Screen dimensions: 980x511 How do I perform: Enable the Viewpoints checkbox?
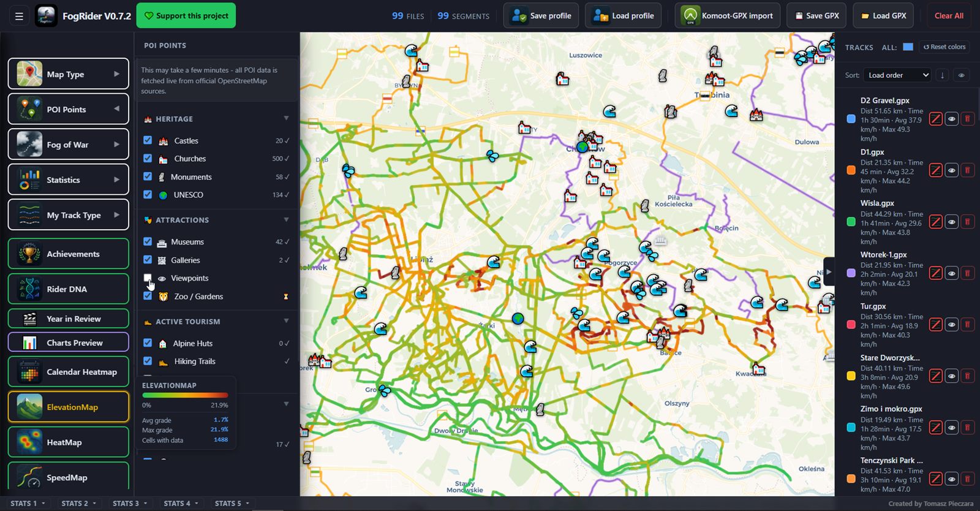click(148, 278)
